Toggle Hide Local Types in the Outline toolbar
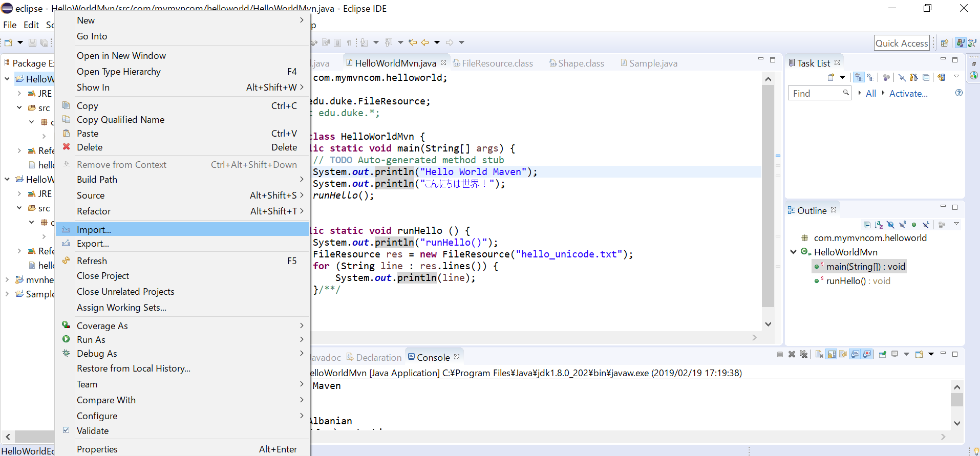 pos(926,225)
